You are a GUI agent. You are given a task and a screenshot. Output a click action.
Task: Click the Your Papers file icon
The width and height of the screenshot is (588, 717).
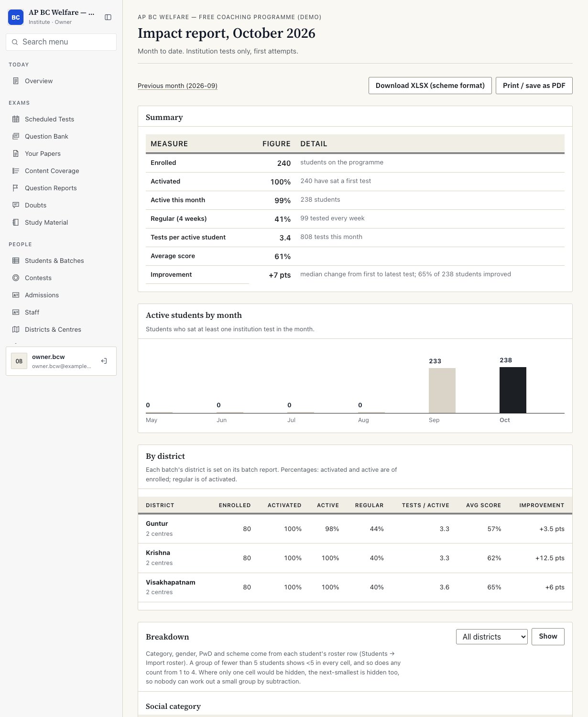[x=16, y=153]
